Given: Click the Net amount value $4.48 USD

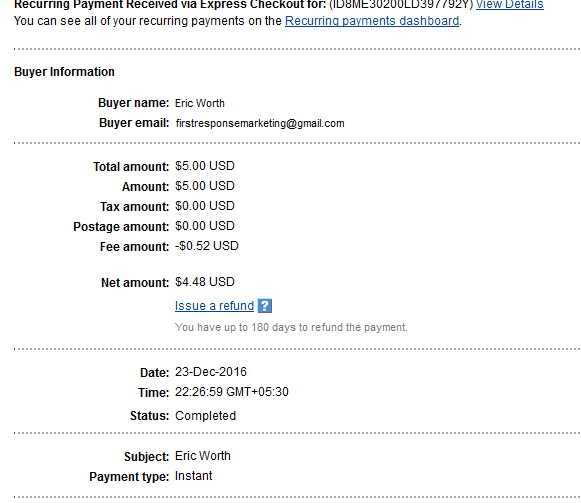Looking at the screenshot, I should (205, 282).
